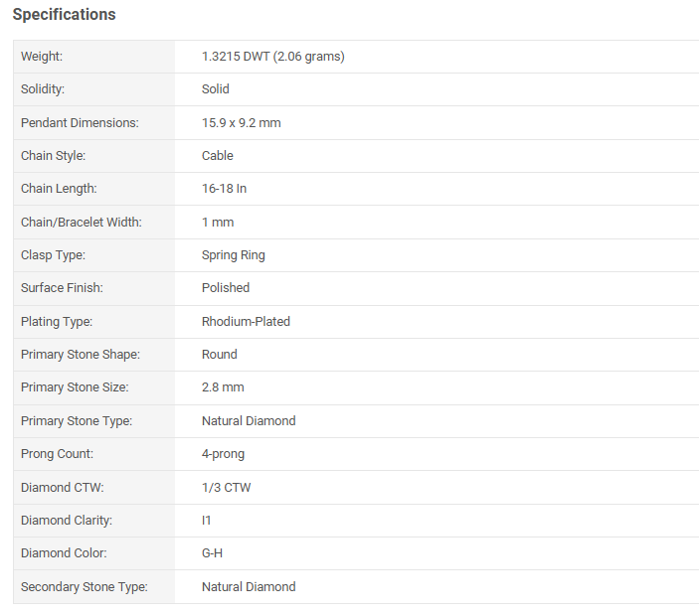This screenshot has height=616, width=699.
Task: Click the Clasp Type value Spring Ring
Action: point(234,255)
